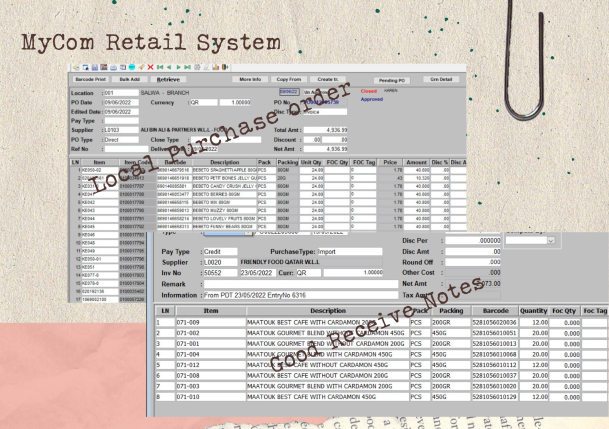Select GRN row item 071-002
The height and width of the screenshot is (429, 609).
[211, 333]
